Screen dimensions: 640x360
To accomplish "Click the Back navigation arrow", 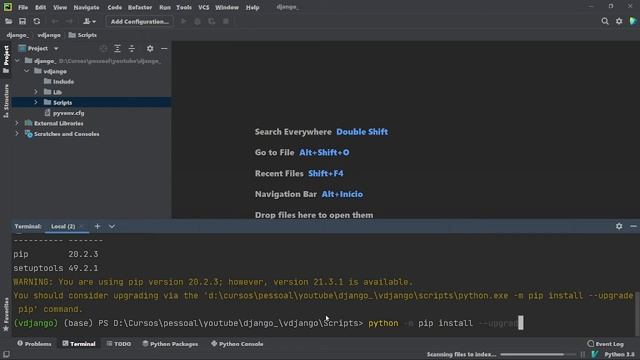I will [x=55, y=21].
